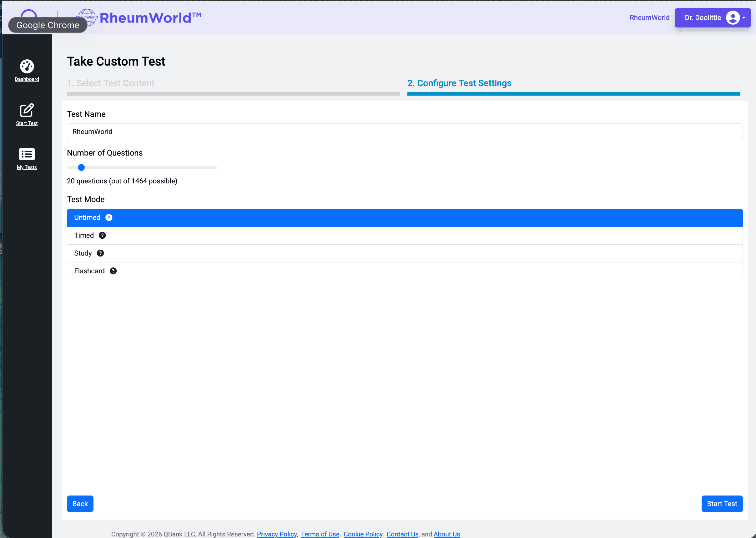
Task: Switch to the Select Test Content step
Action: click(110, 83)
